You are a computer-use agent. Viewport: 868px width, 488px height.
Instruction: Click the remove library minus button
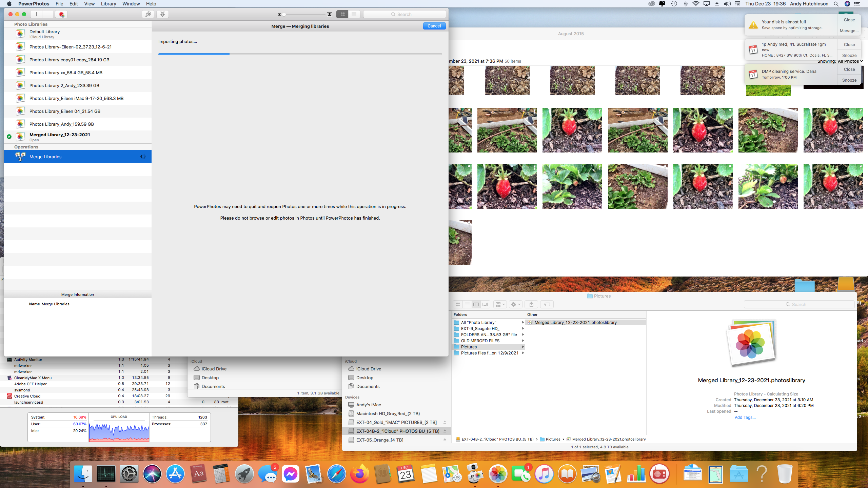(x=48, y=14)
